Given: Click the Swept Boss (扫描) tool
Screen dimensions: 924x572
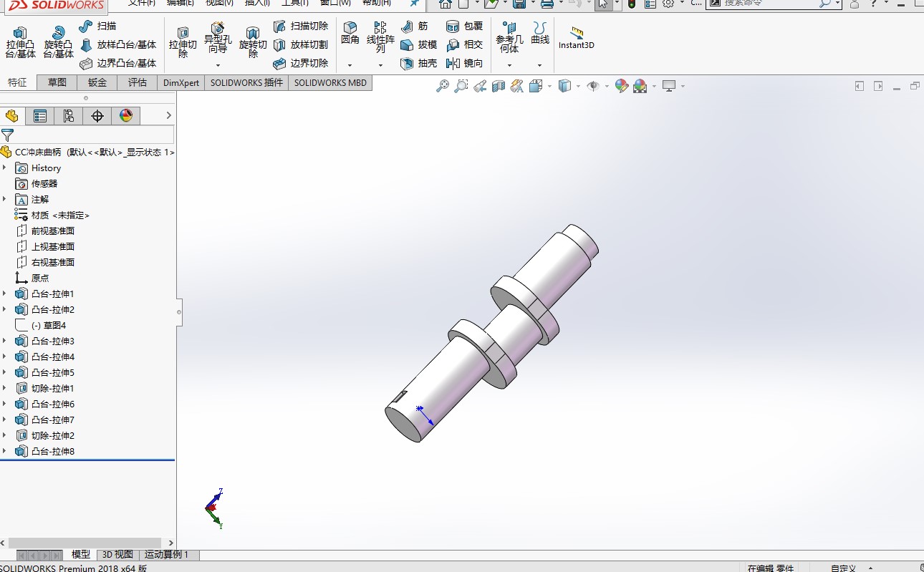Looking at the screenshot, I should pos(97,26).
